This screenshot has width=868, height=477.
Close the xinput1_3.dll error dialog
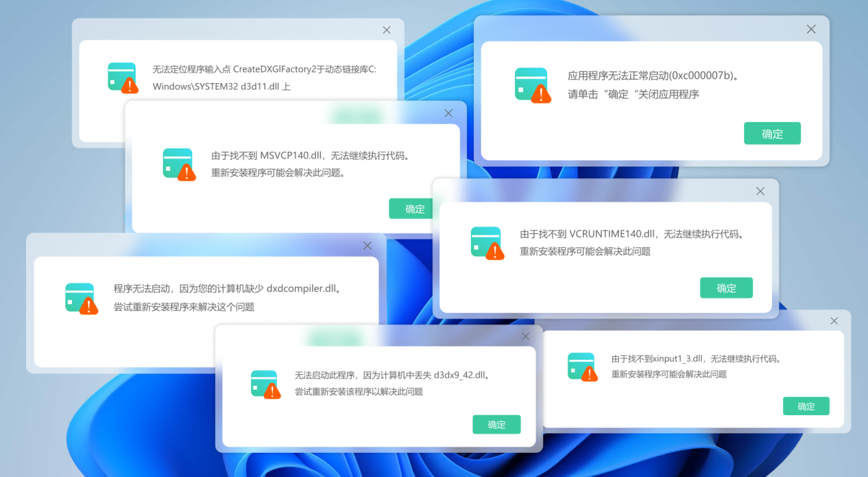click(x=834, y=321)
